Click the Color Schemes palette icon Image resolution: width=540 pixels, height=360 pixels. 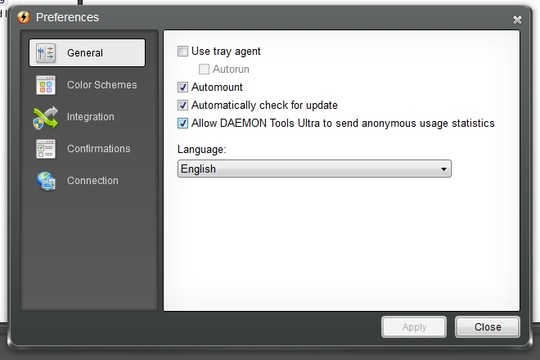tap(46, 85)
